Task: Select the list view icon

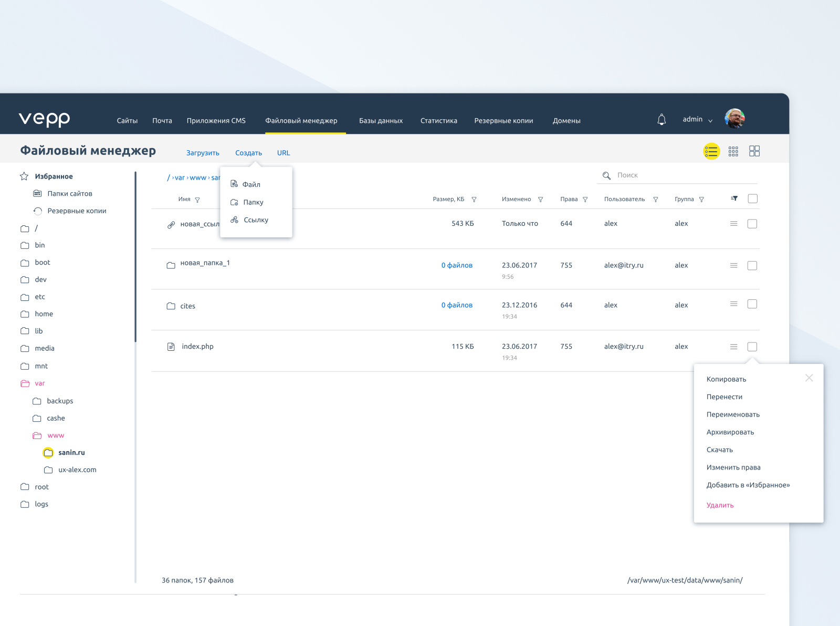Action: [x=711, y=151]
